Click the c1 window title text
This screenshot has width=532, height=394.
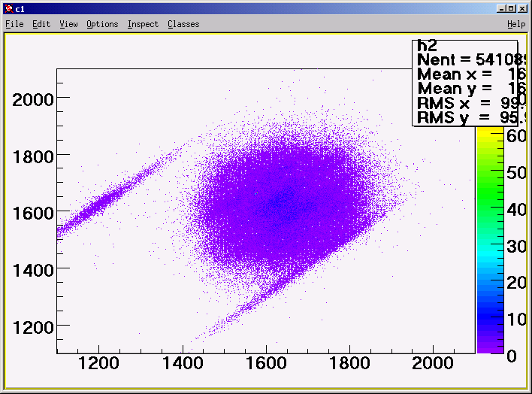tap(20, 9)
